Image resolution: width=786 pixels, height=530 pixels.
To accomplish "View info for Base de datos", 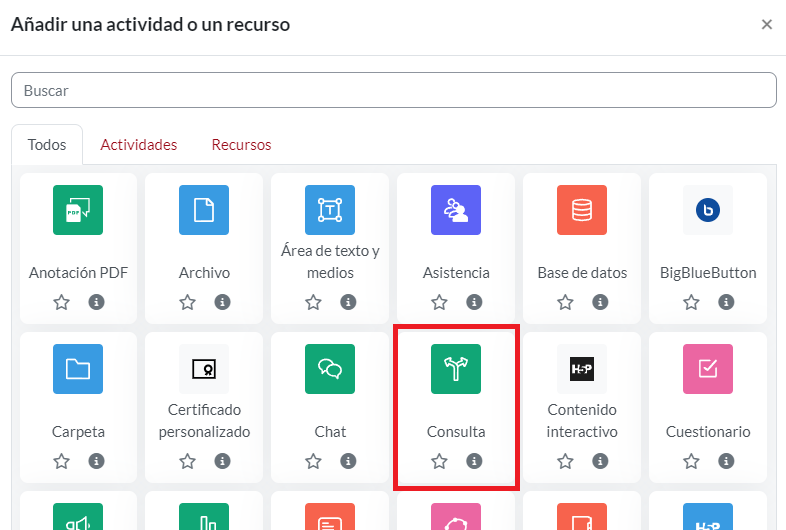I will tap(600, 302).
